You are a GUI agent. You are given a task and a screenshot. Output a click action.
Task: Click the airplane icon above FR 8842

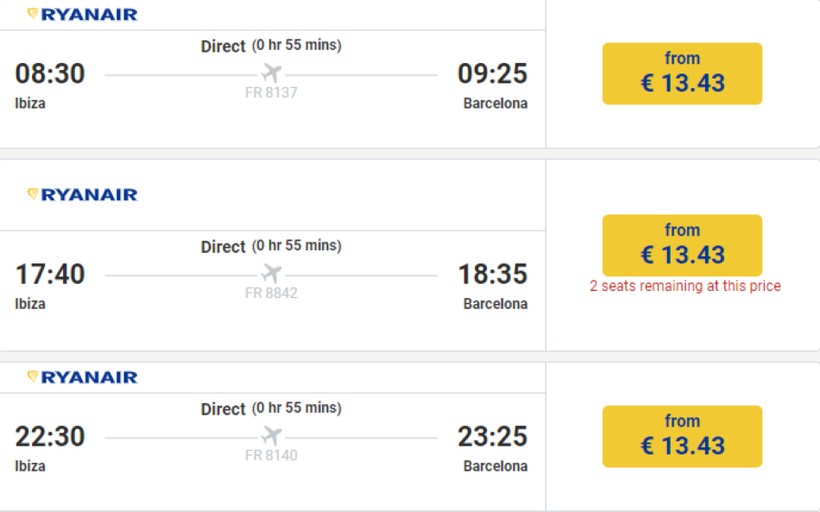pos(271,274)
